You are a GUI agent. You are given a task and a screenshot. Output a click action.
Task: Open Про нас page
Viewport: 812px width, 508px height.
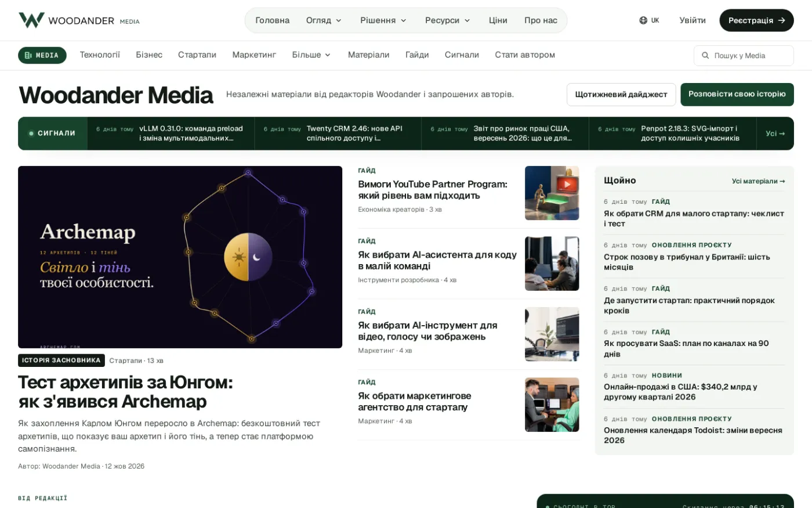tap(541, 20)
